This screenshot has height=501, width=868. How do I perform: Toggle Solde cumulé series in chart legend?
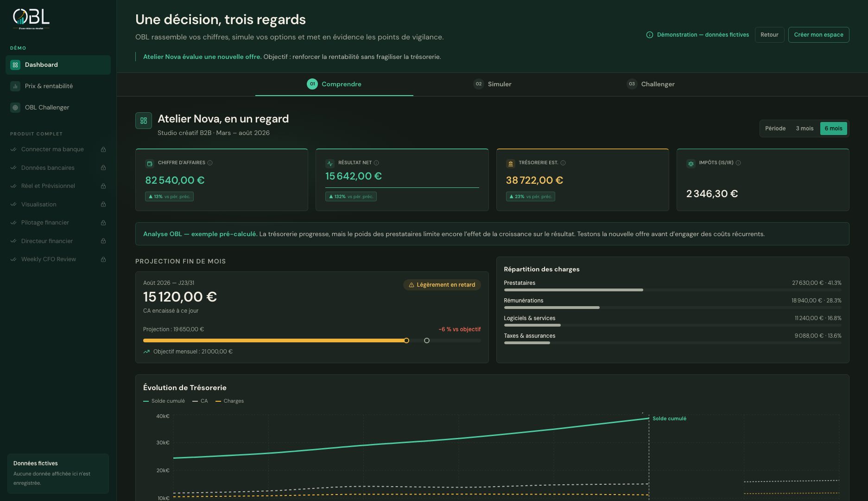[164, 401]
